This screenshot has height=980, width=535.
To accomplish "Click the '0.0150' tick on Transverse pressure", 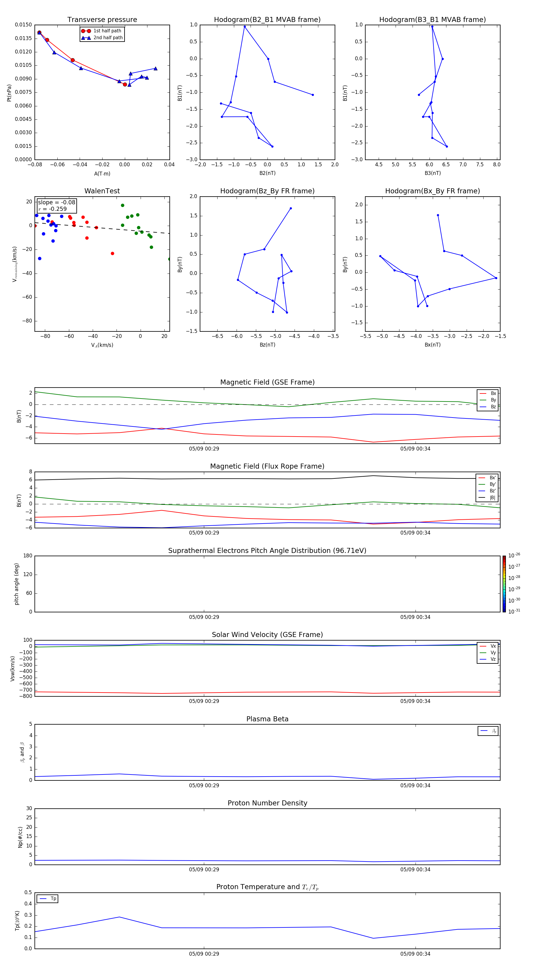I will (x=23, y=25).
